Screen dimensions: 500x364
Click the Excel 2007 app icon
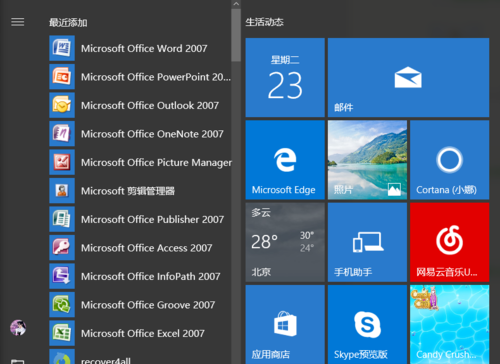pos(62,333)
